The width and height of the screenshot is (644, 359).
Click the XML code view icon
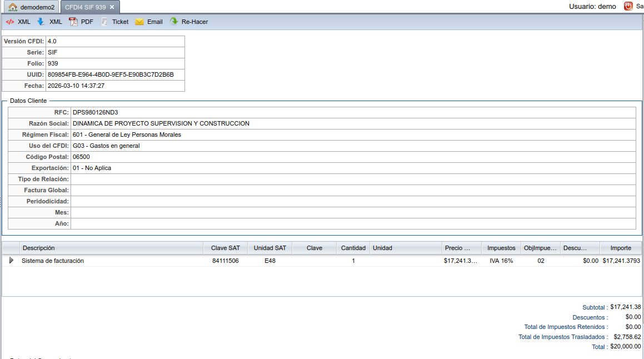coord(10,22)
